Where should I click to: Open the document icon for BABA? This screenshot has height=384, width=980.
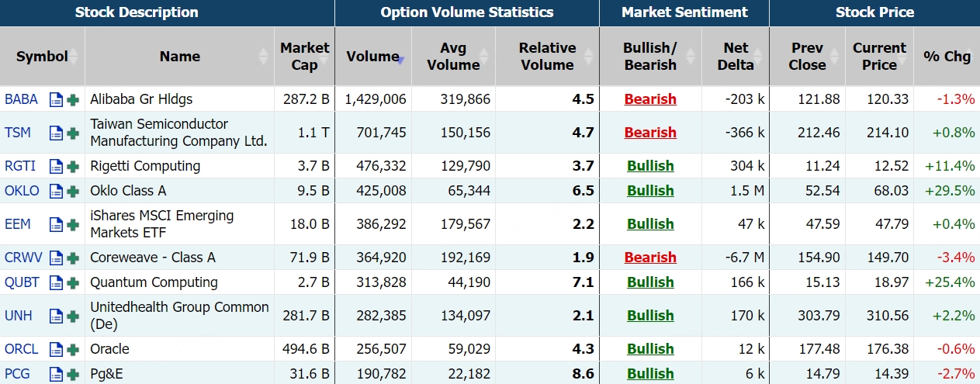click(56, 99)
